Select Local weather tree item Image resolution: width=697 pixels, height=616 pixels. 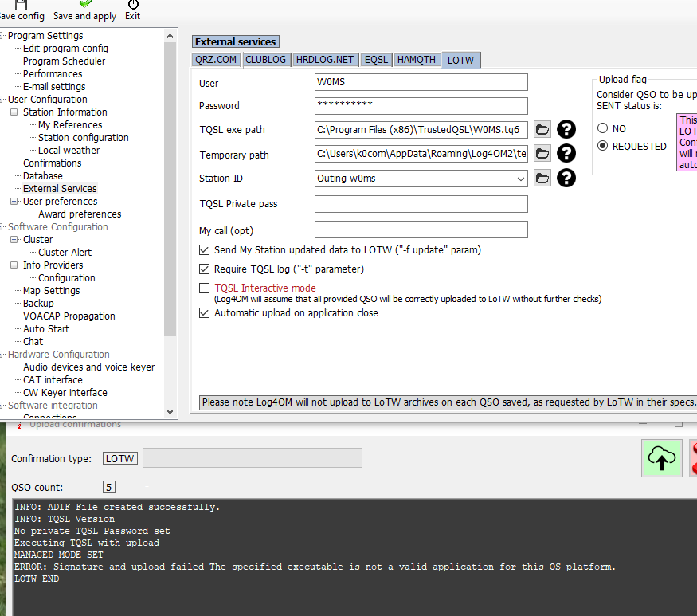pyautogui.click(x=69, y=151)
